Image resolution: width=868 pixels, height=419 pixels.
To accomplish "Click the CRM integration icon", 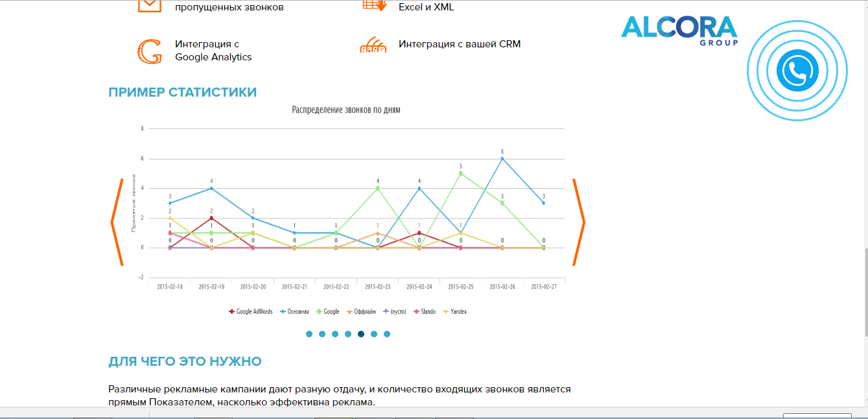I will pos(373,45).
